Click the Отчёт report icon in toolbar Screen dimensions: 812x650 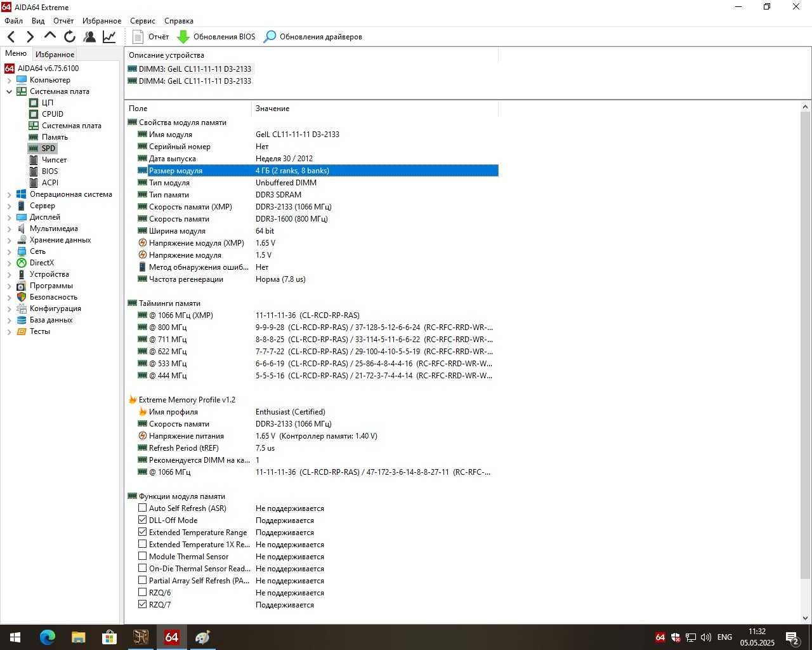click(138, 37)
